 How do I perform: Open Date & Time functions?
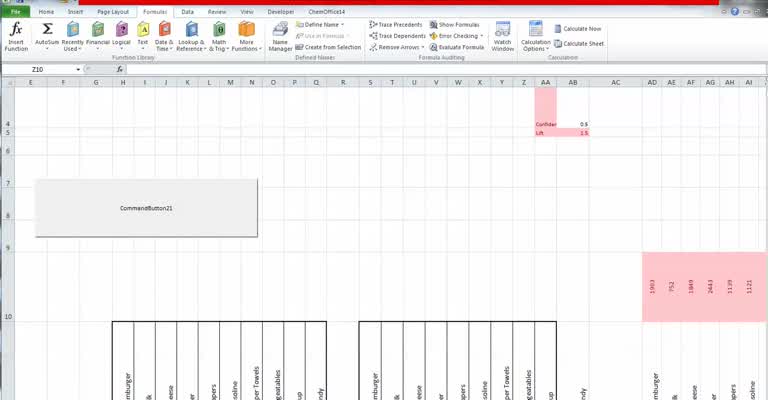click(x=164, y=36)
